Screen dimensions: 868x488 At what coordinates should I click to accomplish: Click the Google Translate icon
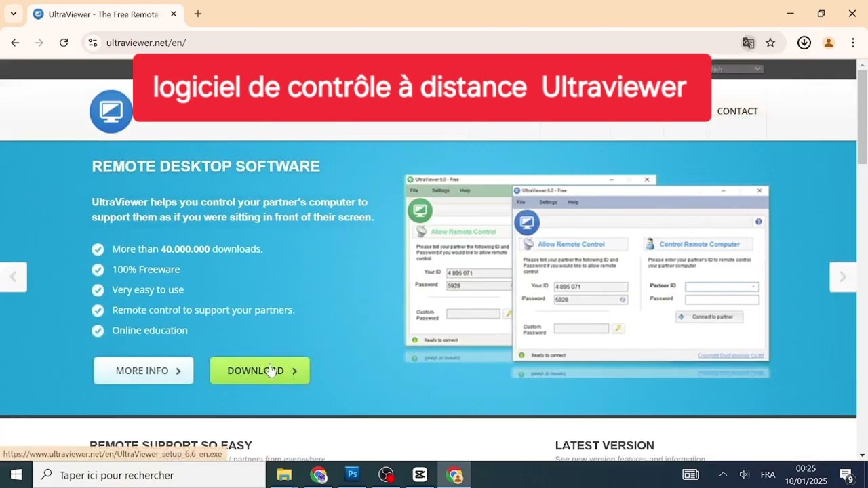[x=749, y=43]
